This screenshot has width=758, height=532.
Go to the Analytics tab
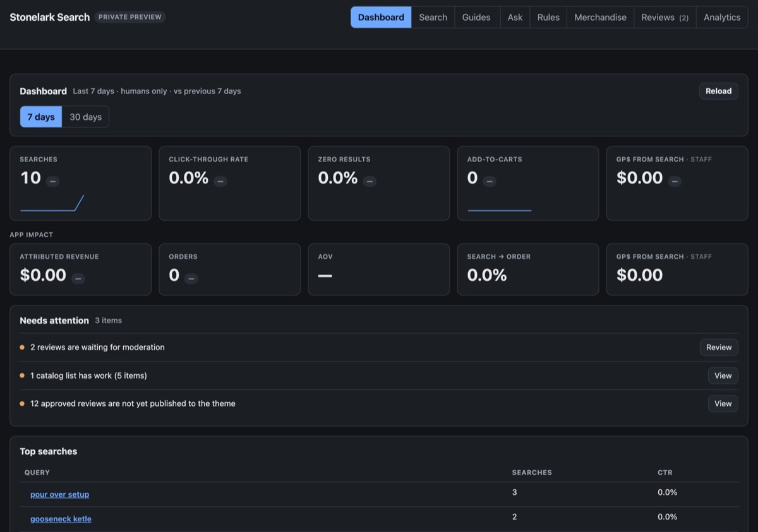click(722, 17)
